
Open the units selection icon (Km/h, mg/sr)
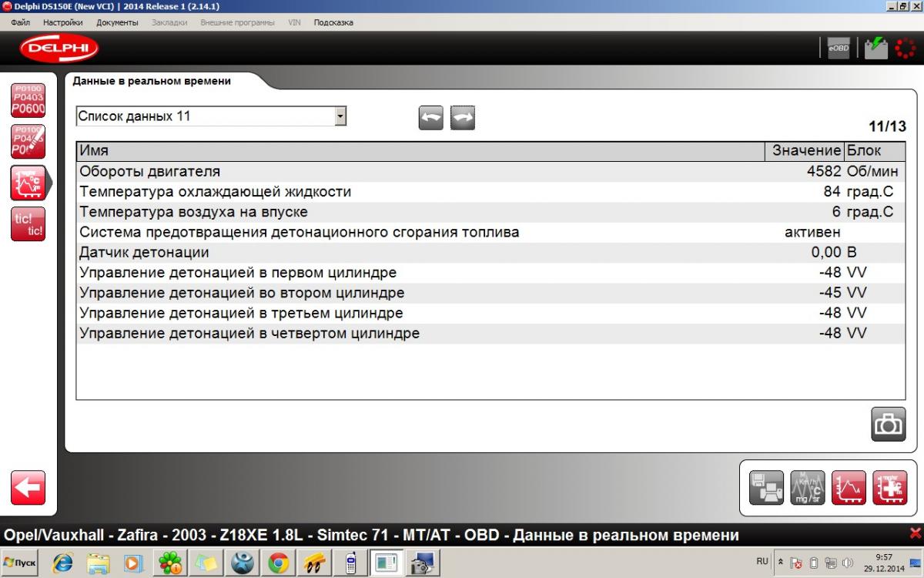click(807, 488)
